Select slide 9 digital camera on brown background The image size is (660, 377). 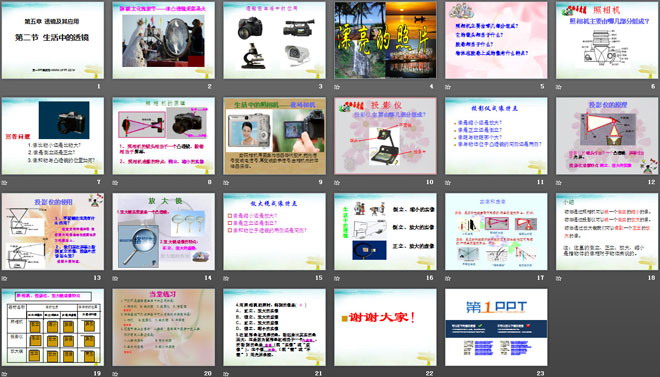274,136
